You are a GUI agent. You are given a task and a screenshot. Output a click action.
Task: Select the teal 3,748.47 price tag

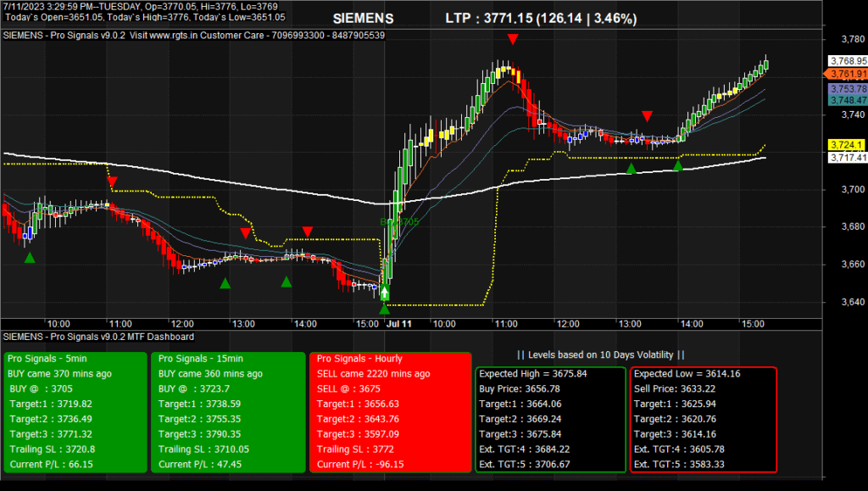(848, 100)
